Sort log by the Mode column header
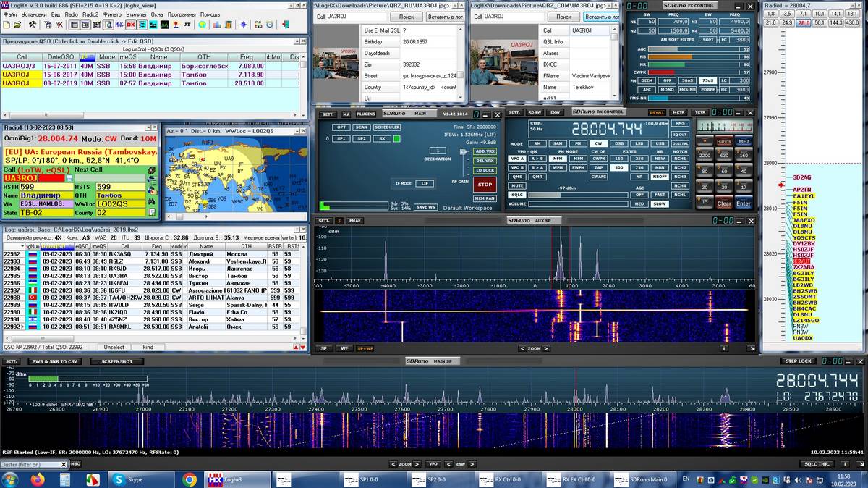The width and height of the screenshot is (868, 488). coord(106,57)
